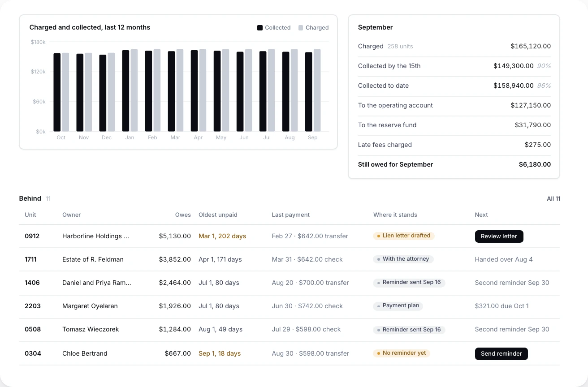Click the Still owed for September row label

tap(395, 164)
